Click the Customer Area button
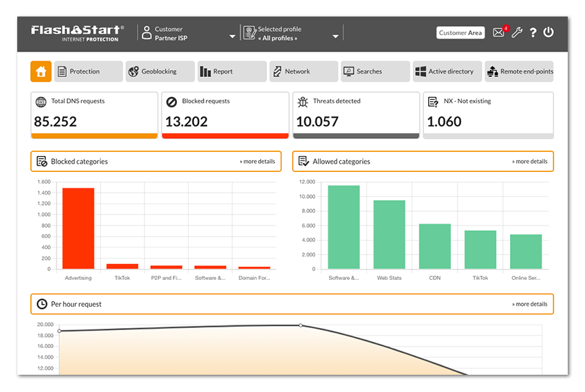The height and width of the screenshot is (392, 585). point(460,33)
